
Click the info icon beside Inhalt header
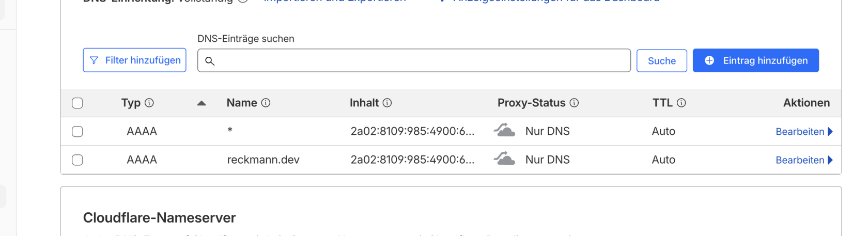tap(387, 103)
